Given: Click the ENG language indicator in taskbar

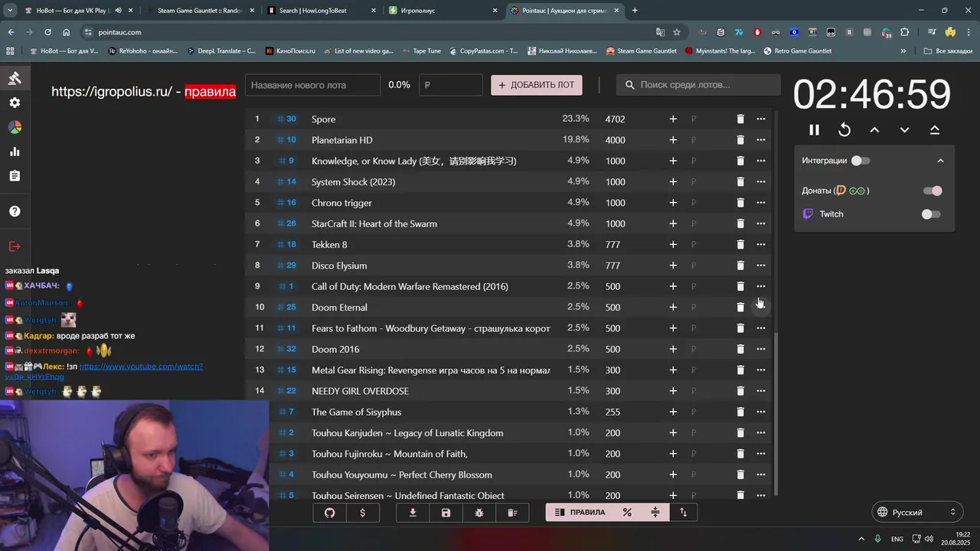Looking at the screenshot, I should [897, 539].
